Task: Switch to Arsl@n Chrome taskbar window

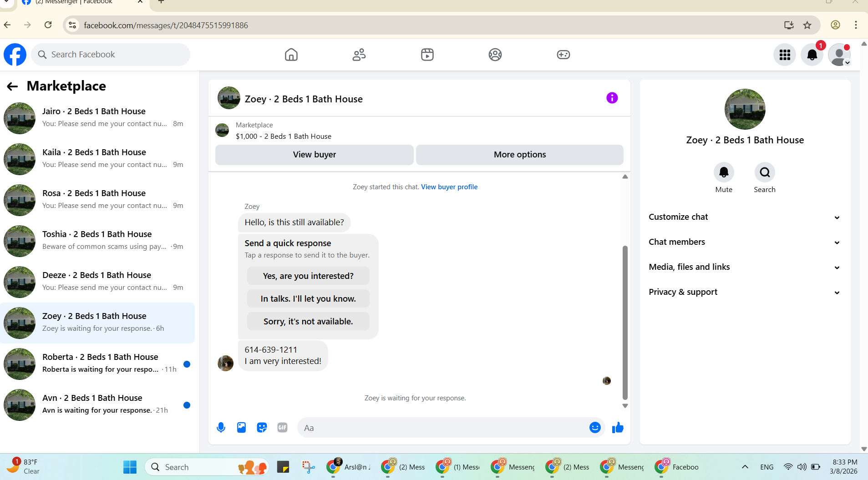Action: (x=349, y=467)
